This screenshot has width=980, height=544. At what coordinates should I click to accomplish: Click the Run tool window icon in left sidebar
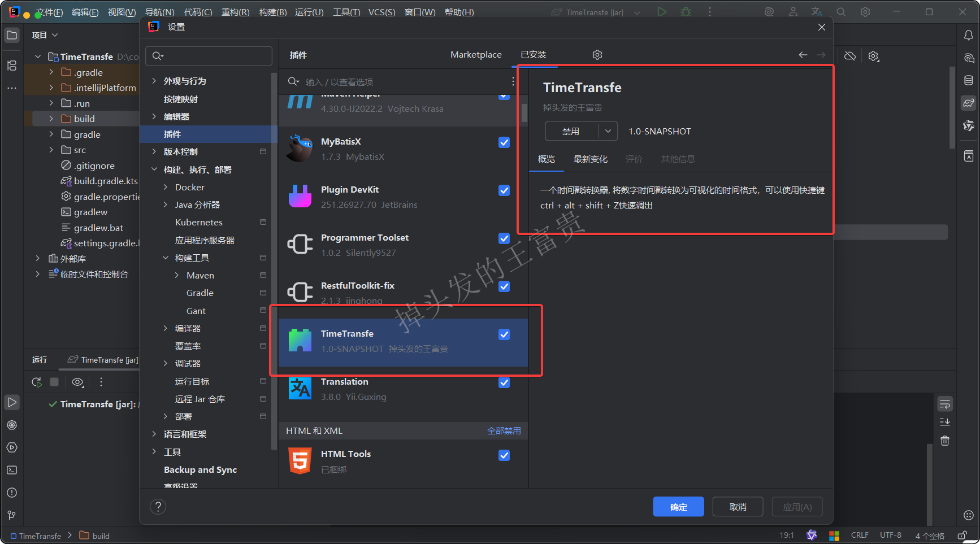tap(12, 402)
